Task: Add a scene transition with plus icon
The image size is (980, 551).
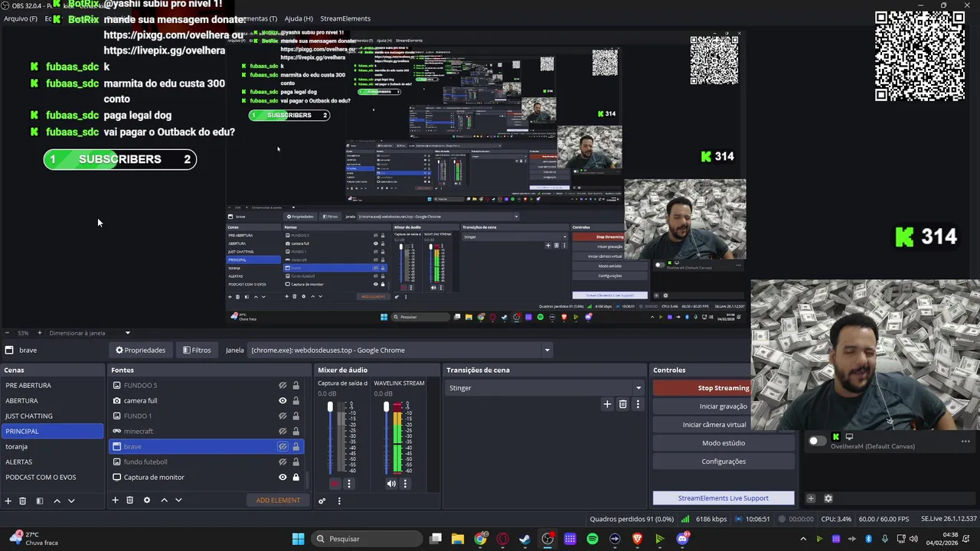Action: (x=607, y=404)
